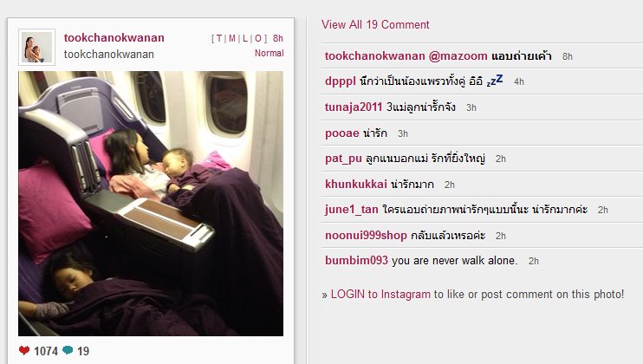Click the red heart likes icon
Image resolution: width=643 pixels, height=364 pixels.
[x=24, y=350]
